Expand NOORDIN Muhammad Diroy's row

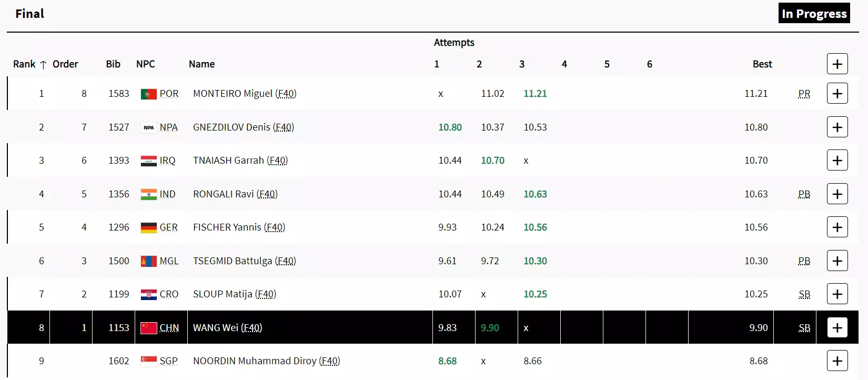837,361
